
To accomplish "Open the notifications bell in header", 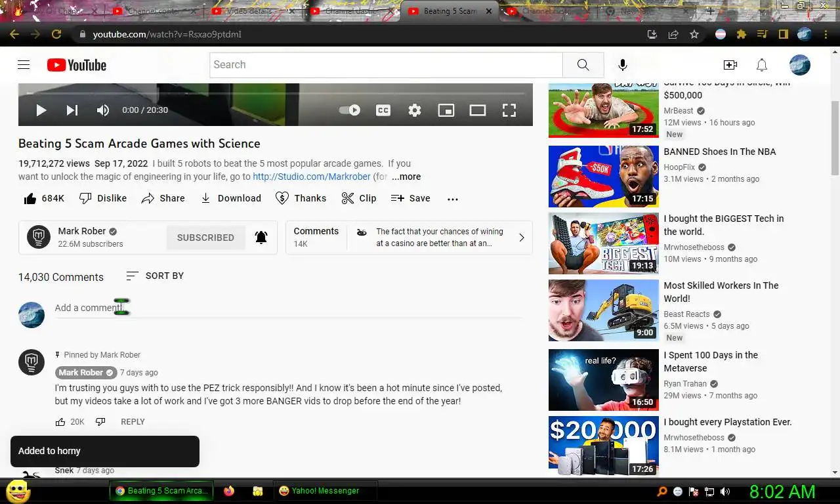I will [x=762, y=65].
